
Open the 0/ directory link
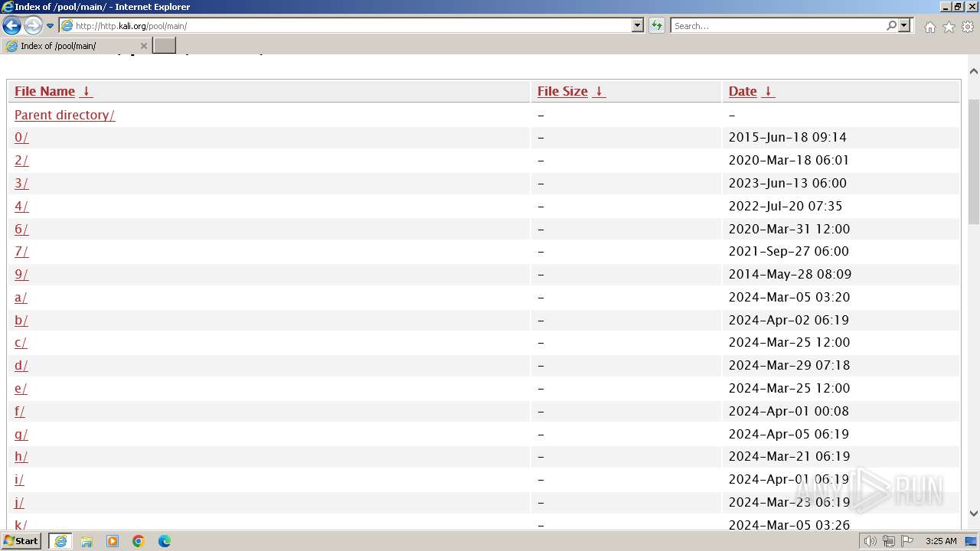tap(21, 138)
